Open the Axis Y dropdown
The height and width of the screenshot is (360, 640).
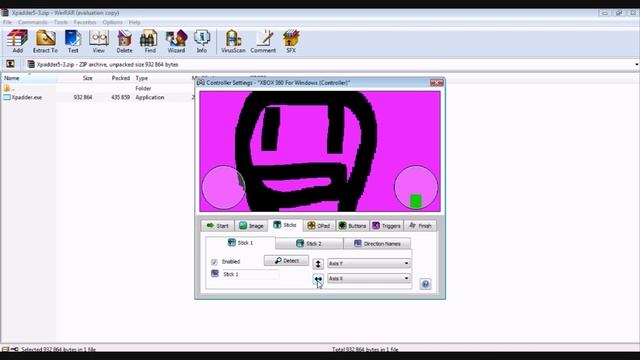point(369,263)
